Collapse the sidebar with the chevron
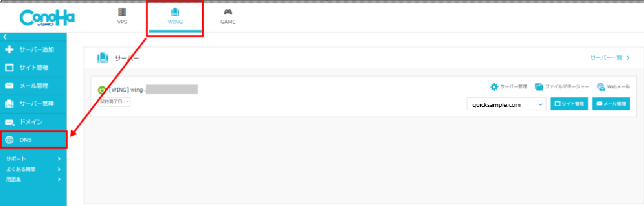Screen dimensions: 644x206 [4, 37]
